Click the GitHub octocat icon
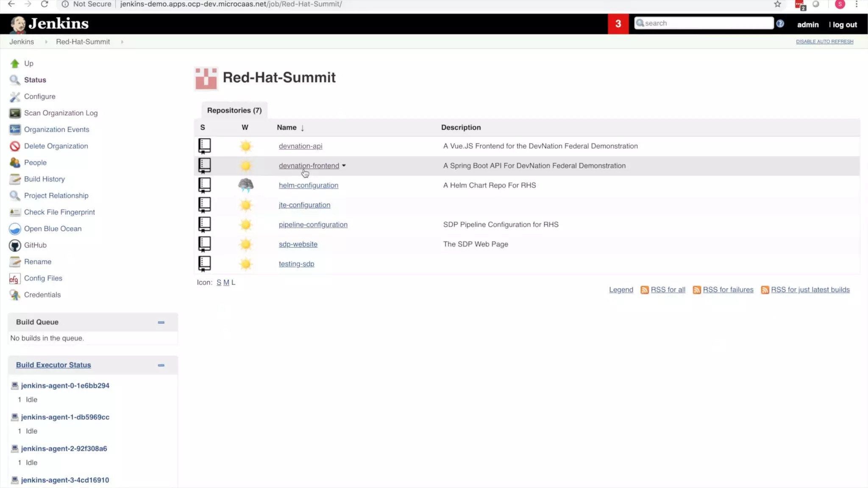The width and height of the screenshot is (868, 488). click(x=15, y=245)
